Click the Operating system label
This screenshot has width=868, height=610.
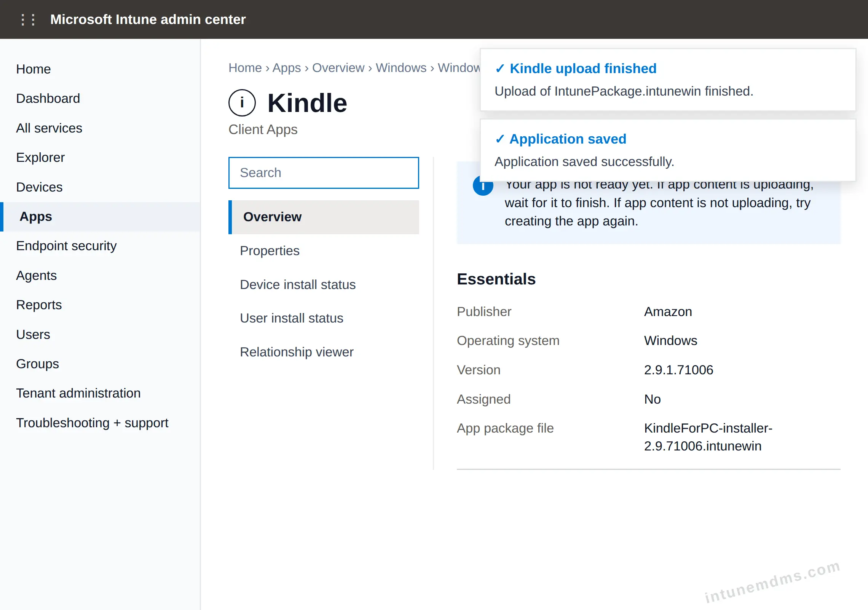pyautogui.click(x=508, y=341)
